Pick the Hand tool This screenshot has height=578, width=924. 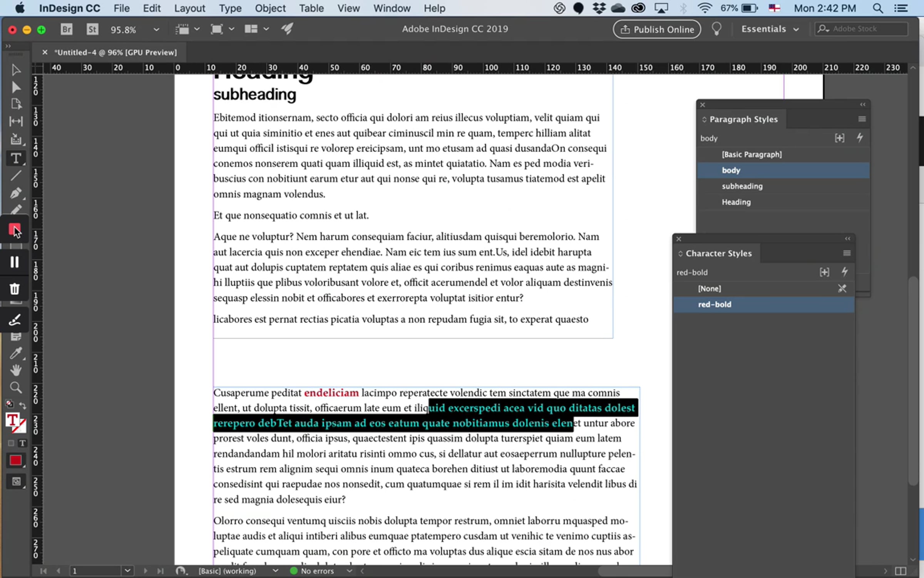[x=16, y=370]
